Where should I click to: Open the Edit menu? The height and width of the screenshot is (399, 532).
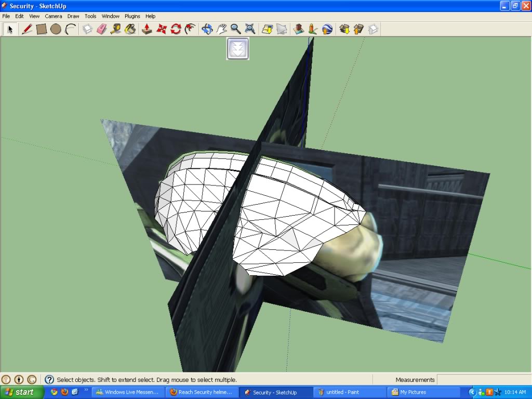click(x=19, y=16)
